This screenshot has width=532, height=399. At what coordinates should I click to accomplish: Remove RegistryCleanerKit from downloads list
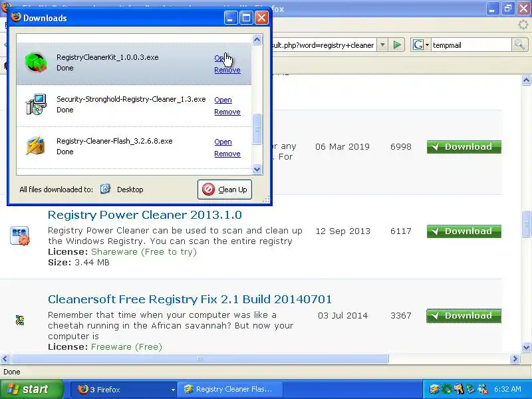227,70
